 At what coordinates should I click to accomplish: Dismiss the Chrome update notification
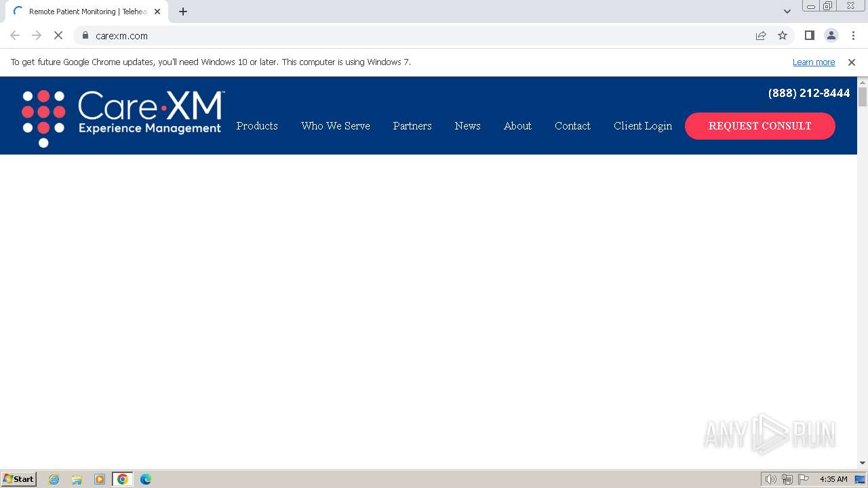(852, 62)
